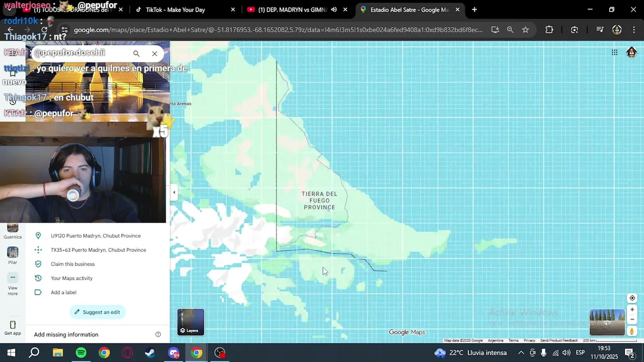Click the Suggest an edit button

(x=97, y=312)
